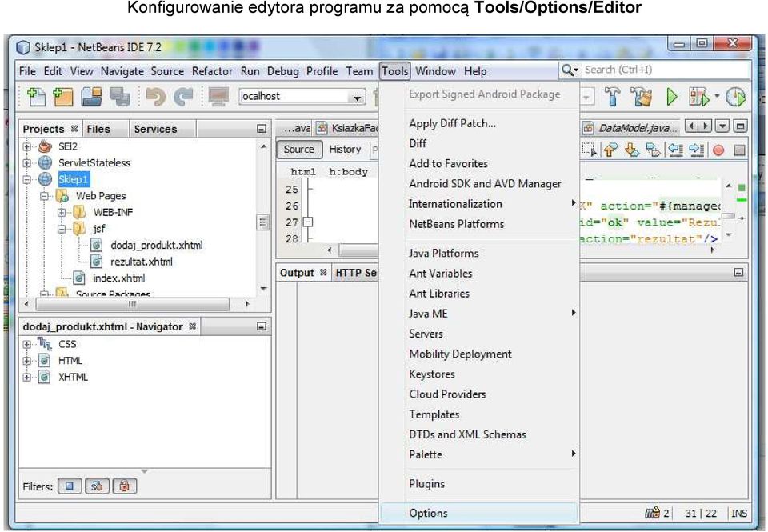Choose Templates in the Tools menu
The image size is (768, 532).
(479, 414)
